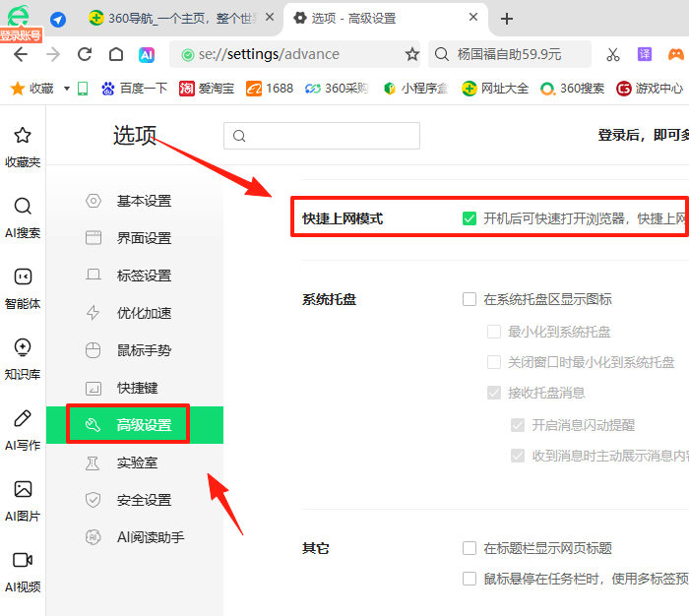Image resolution: width=689 pixels, height=616 pixels.
Task: Open 优化加速 in settings menu
Action: click(x=135, y=313)
